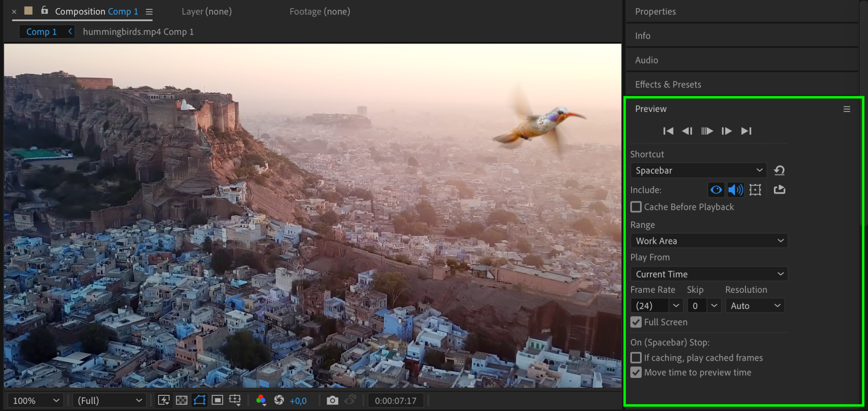Click the Region of Interest icon
Screen dimensions: 868x411
coord(217,400)
